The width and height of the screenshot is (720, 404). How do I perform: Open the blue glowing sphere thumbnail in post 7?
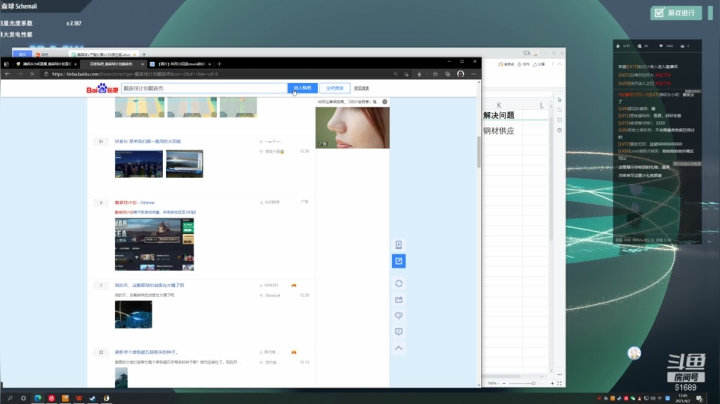tap(133, 314)
